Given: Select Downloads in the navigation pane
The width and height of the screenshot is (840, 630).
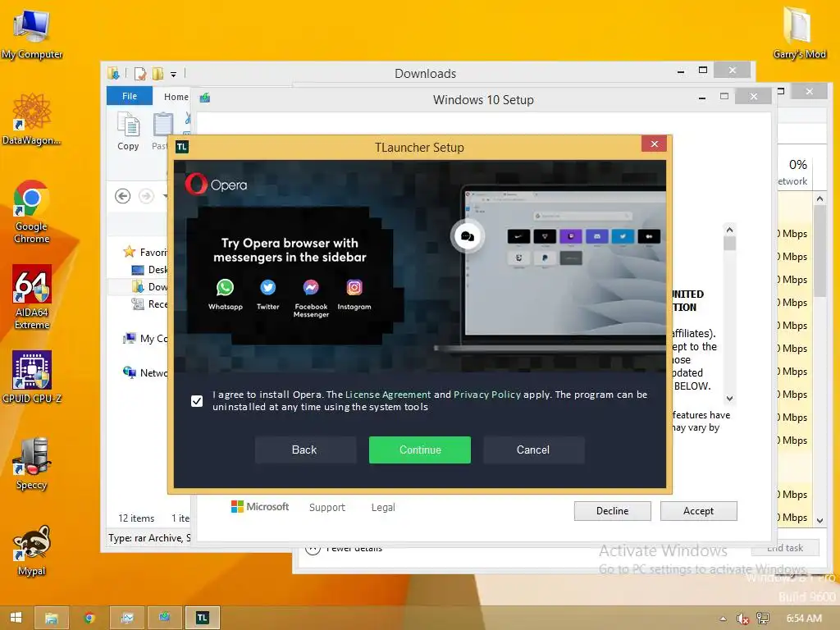Looking at the screenshot, I should pos(149,286).
